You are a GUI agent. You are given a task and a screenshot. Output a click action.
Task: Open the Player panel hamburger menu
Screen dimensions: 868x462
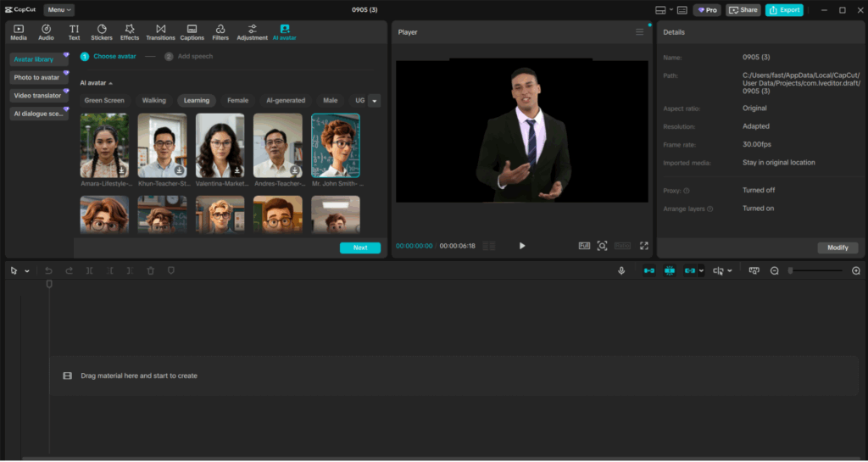[x=639, y=32]
